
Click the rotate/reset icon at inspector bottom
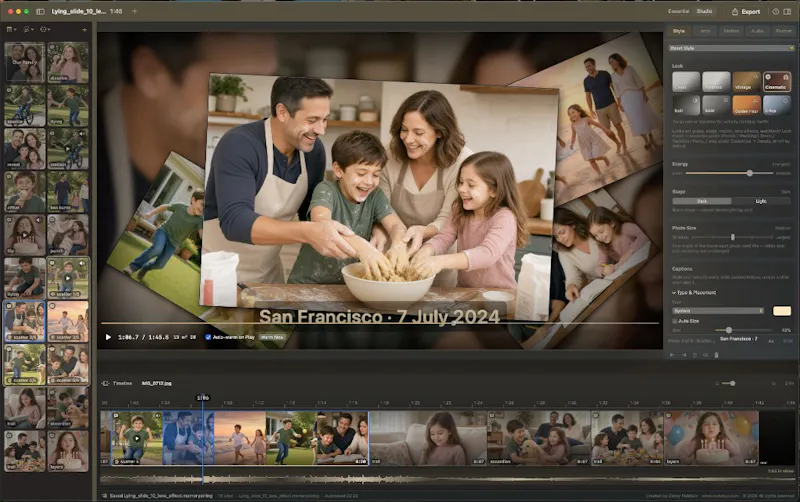694,355
